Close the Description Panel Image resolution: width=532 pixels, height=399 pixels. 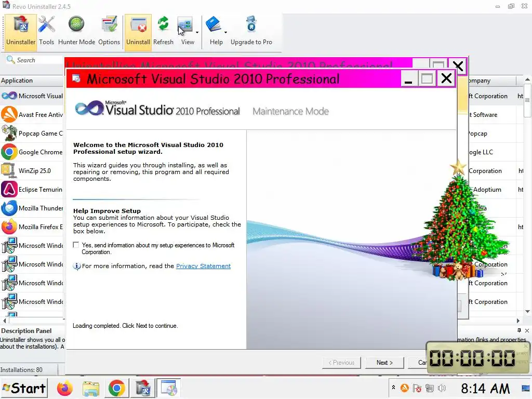[x=527, y=330]
